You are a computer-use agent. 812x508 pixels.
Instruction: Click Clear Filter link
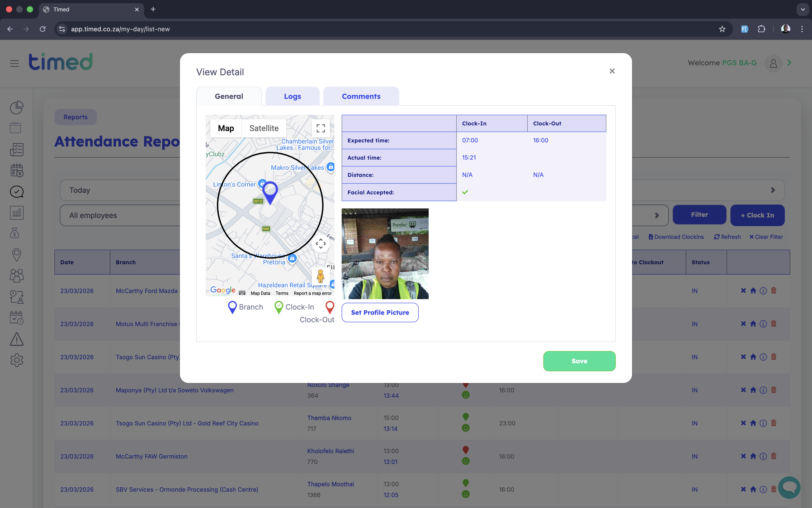click(x=766, y=237)
